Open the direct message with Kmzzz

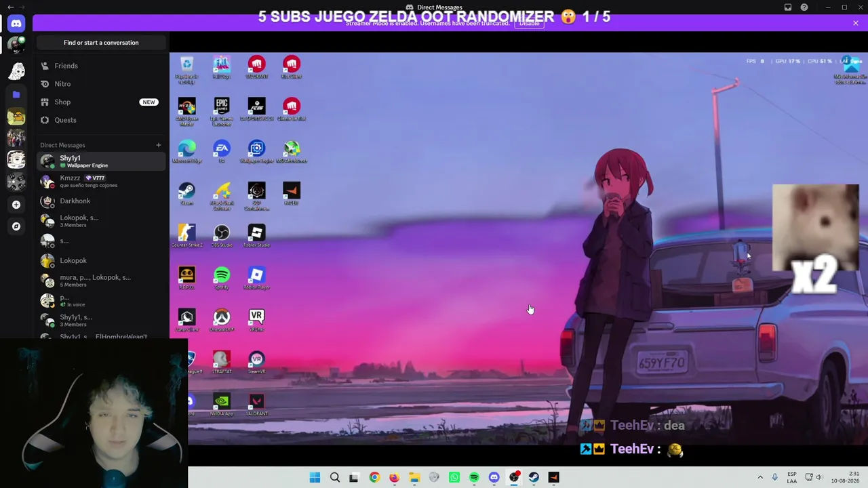pyautogui.click(x=101, y=181)
